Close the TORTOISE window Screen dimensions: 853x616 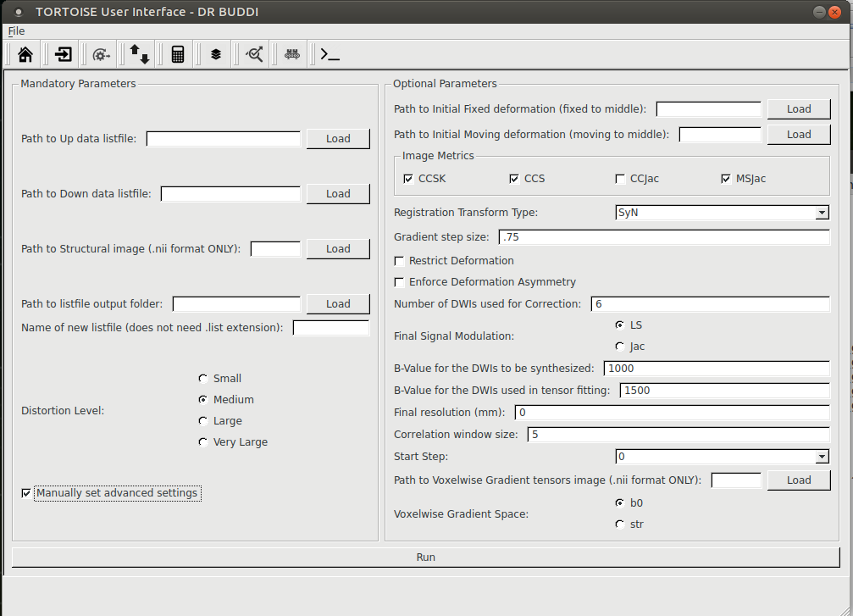pos(834,12)
